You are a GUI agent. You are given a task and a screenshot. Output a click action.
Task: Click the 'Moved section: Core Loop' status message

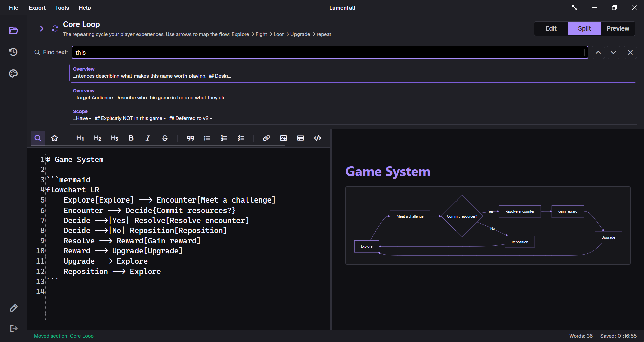[x=64, y=336]
